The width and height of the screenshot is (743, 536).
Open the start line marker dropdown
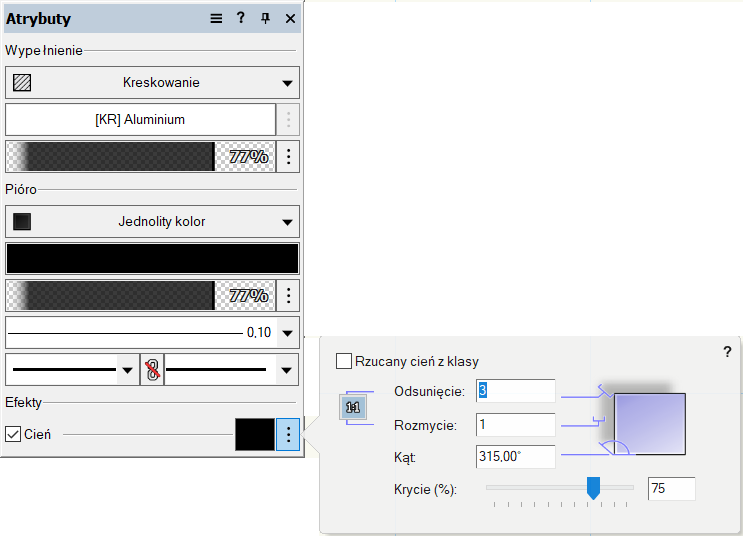[x=127, y=370]
